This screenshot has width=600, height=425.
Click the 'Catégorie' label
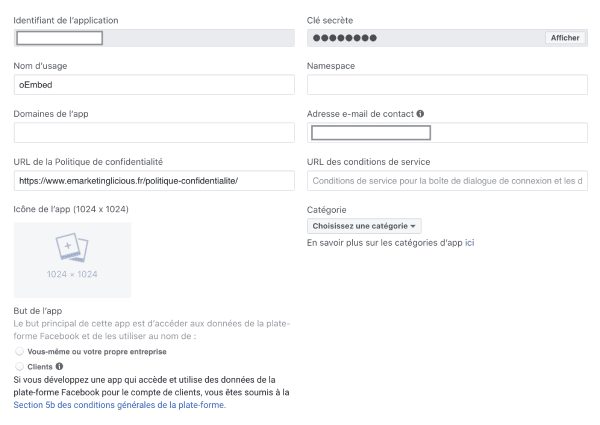tap(327, 210)
